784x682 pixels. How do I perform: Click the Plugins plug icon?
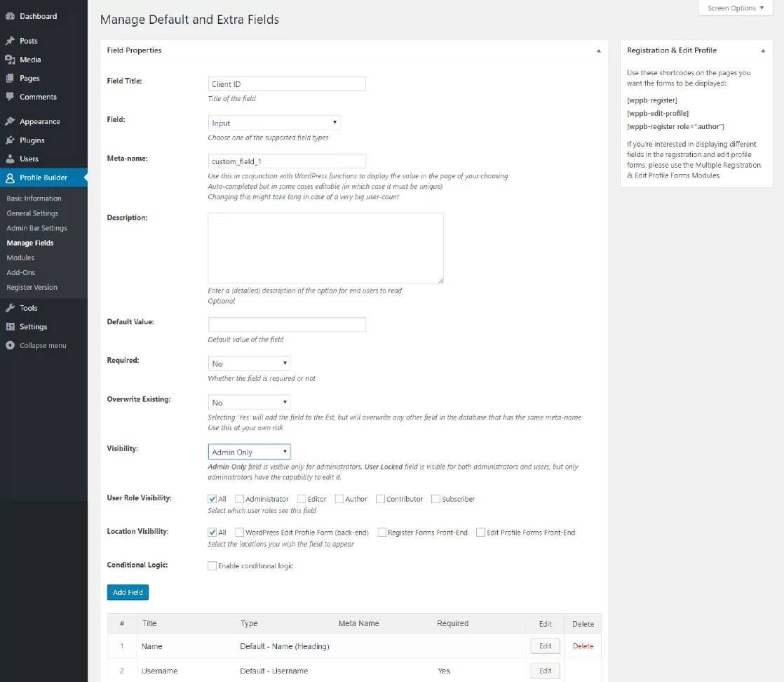click(x=10, y=140)
